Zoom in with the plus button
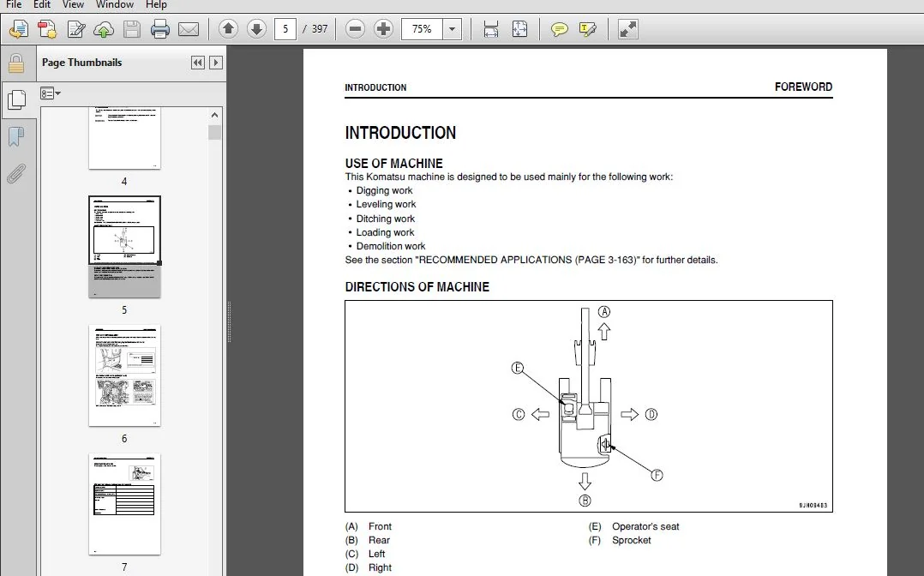924x576 pixels. pos(383,29)
